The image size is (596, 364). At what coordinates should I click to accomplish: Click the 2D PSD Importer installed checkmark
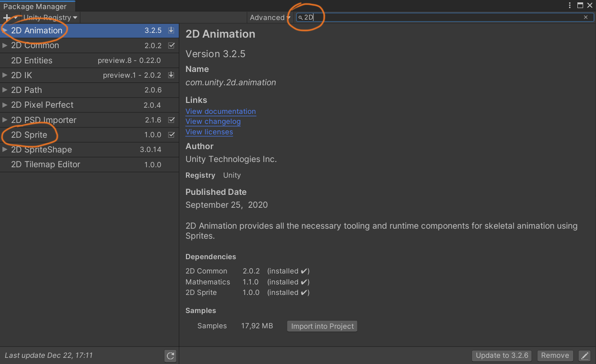coord(171,120)
